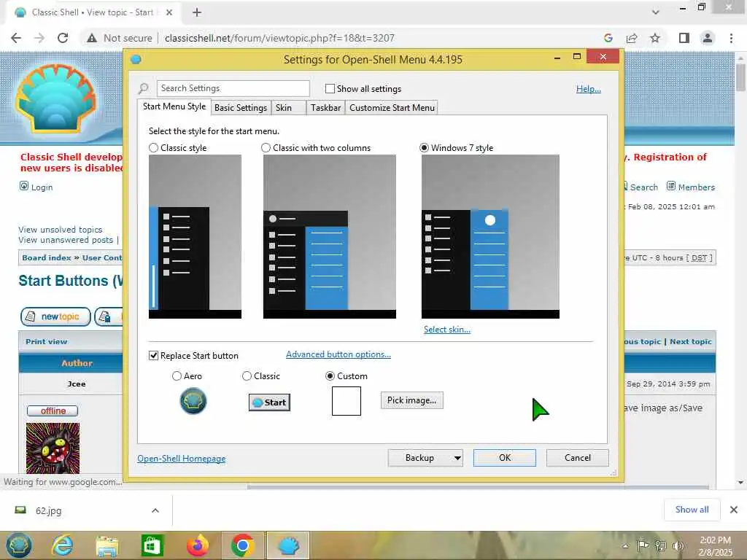
Task: Open the Basic Settings tab
Action: (241, 108)
